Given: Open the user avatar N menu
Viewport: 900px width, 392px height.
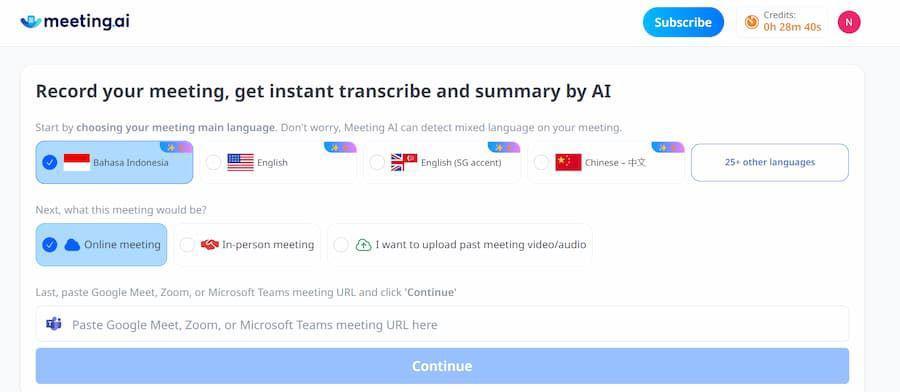Looking at the screenshot, I should tap(849, 22).
